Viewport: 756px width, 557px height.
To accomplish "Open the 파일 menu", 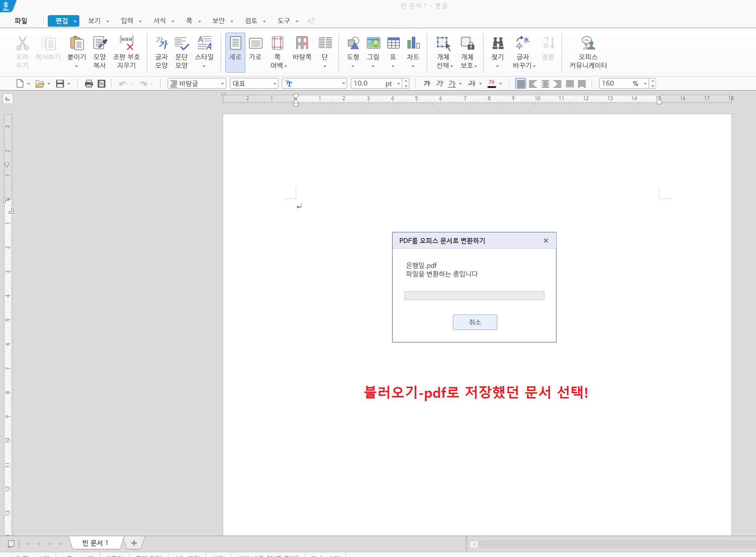I will point(21,21).
